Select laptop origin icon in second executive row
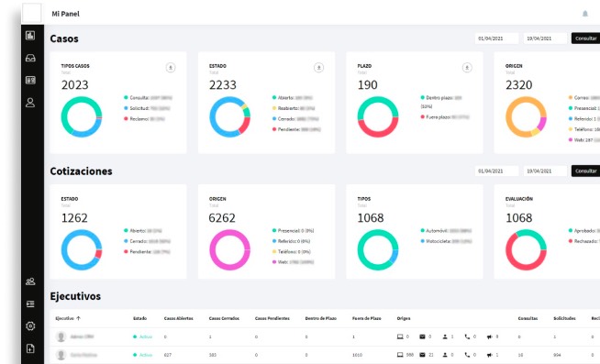The width and height of the screenshot is (600, 364). (x=400, y=355)
